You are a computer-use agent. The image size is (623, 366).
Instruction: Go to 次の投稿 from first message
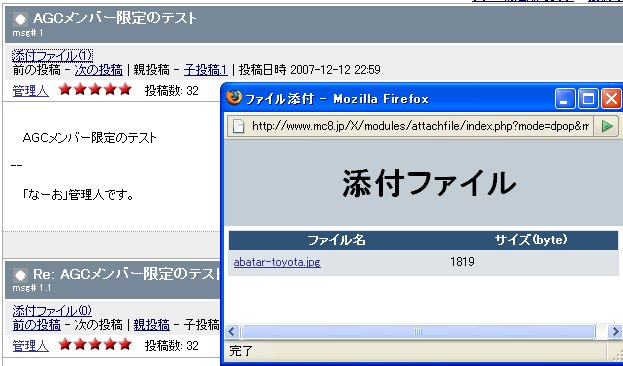pos(99,70)
